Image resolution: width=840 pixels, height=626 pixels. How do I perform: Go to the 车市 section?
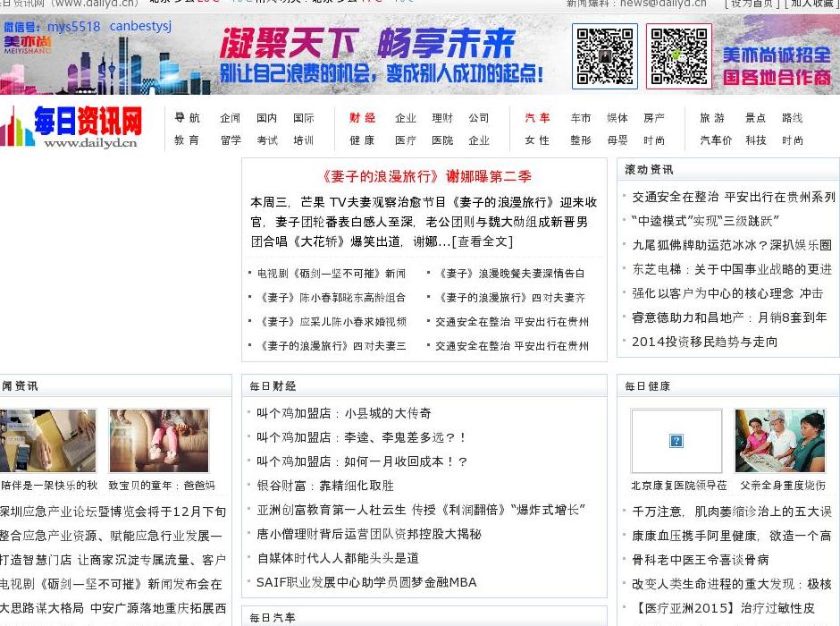(x=580, y=118)
